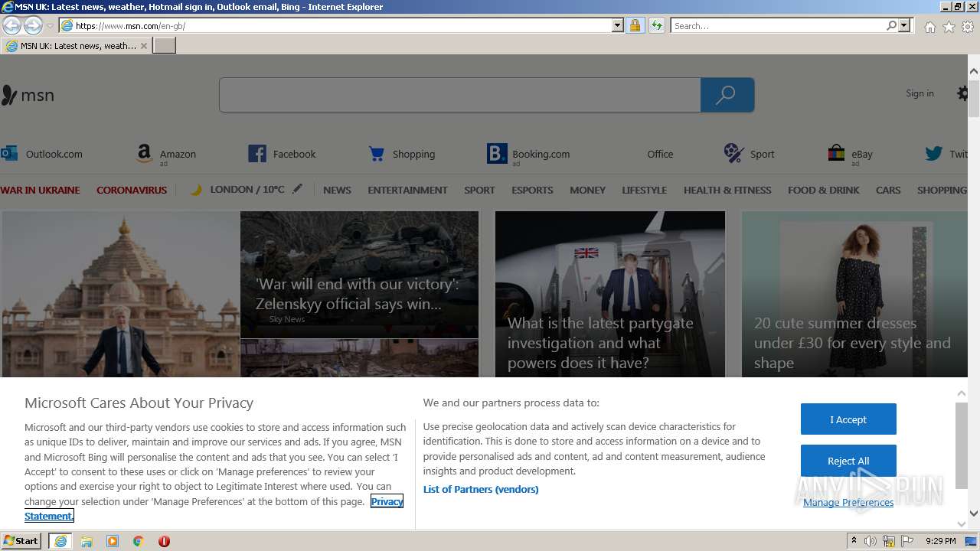Open the recent pages dropdown arrow
The image size is (980, 551).
[x=50, y=26]
